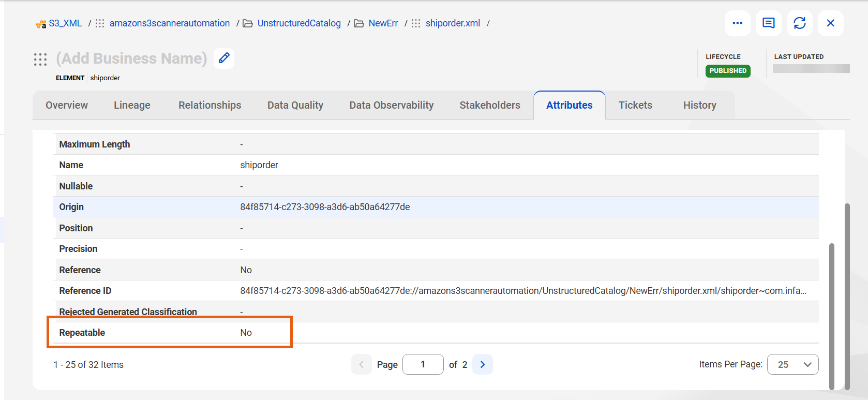Screen dimensions: 868x400
Task: Click the outer page vertical scrollbar
Action: [847, 296]
